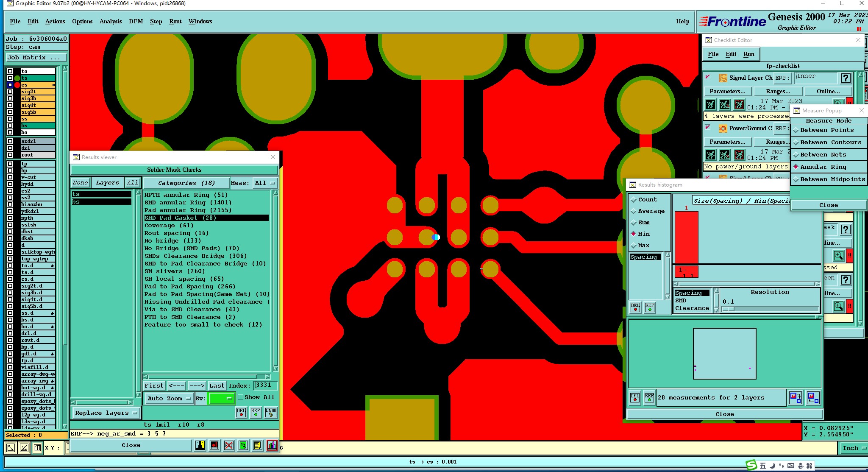Image resolution: width=868 pixels, height=472 pixels.
Task: Click the magnifier zoom icon in Checklist Editor
Action: (838, 256)
